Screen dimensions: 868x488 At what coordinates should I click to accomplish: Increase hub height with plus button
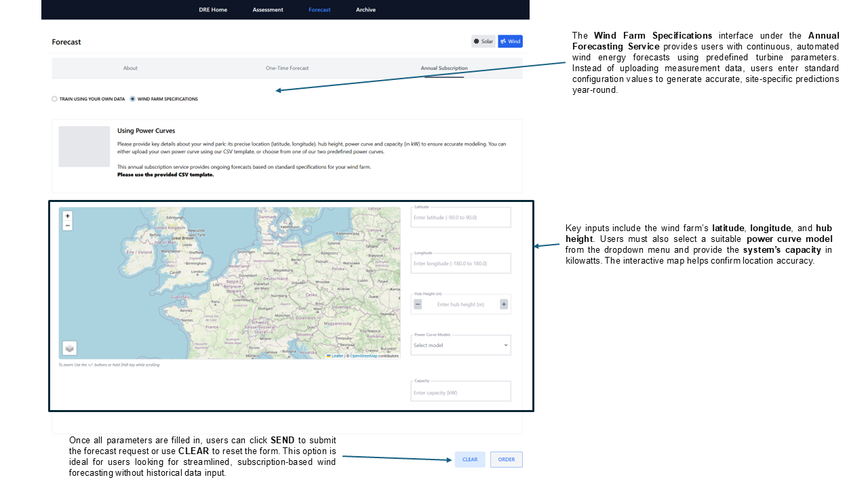(504, 304)
